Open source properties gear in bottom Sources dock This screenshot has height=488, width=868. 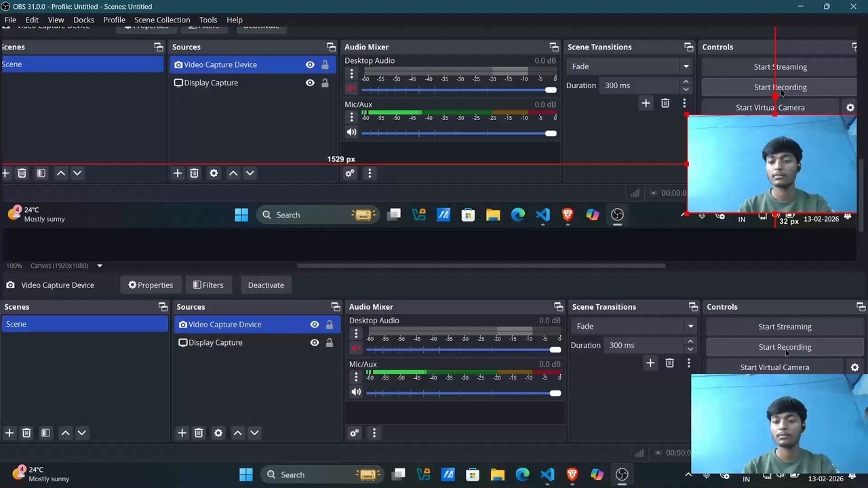pyautogui.click(x=218, y=433)
